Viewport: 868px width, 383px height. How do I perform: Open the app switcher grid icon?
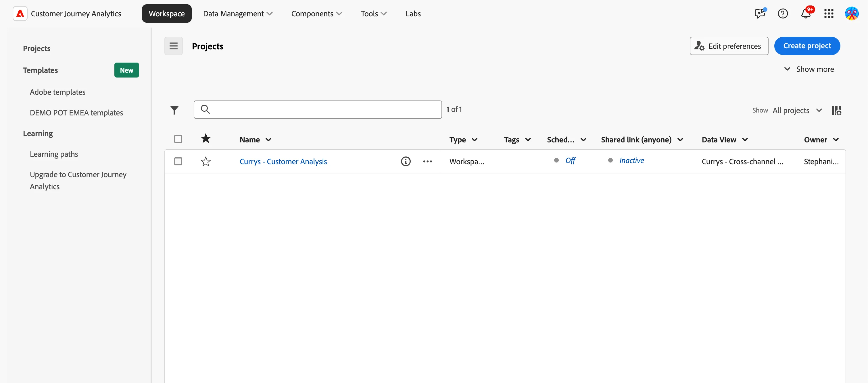pos(829,13)
